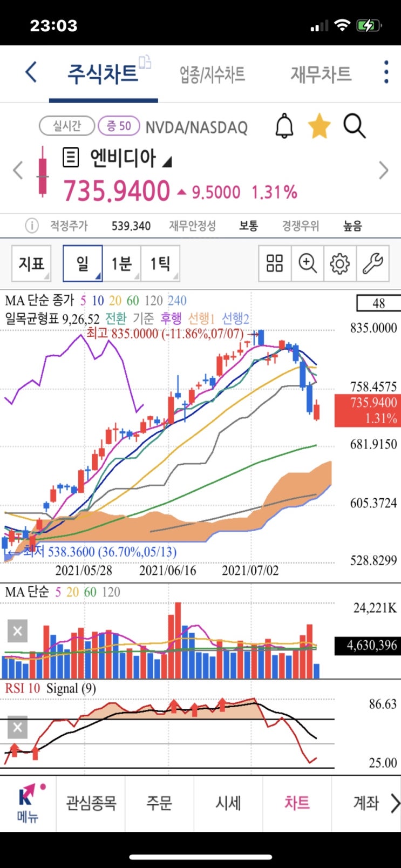Tap the volume MA 단순 5 20 60 120 legend
This screenshot has width=401, height=868.
pyautogui.click(x=63, y=592)
